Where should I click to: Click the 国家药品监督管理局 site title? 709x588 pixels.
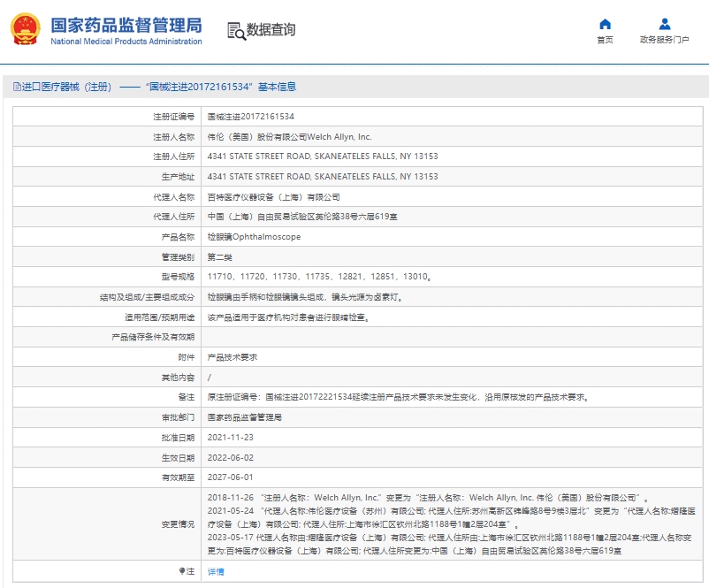click(126, 26)
